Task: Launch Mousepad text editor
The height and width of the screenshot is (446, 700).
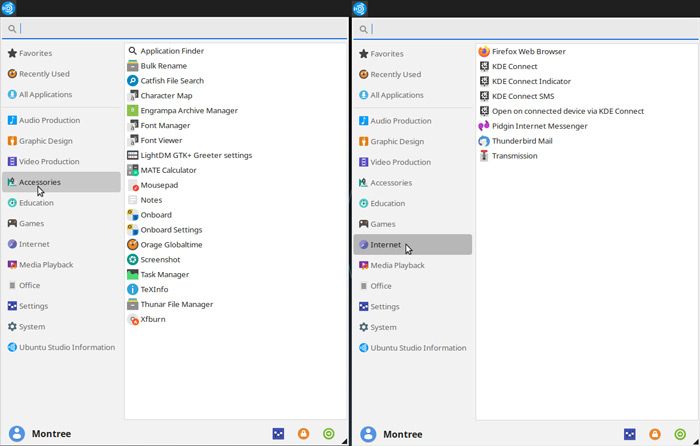Action: coord(159,185)
